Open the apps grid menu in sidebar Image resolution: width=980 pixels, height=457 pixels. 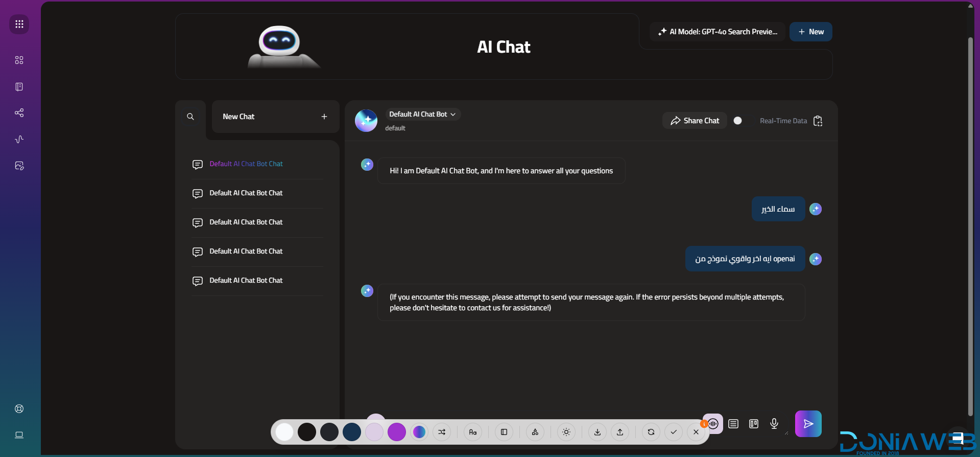tap(19, 24)
